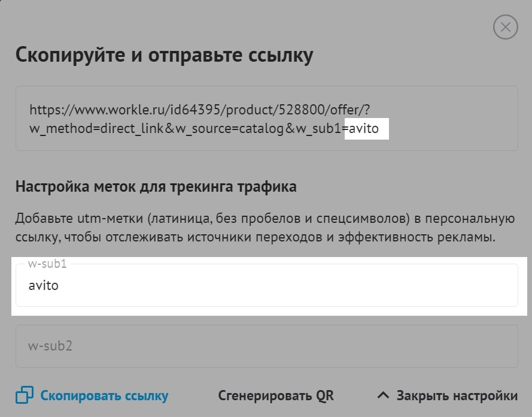Click the copy icon beside Скопировать ссылку
The height and width of the screenshot is (417, 532).
25,395
